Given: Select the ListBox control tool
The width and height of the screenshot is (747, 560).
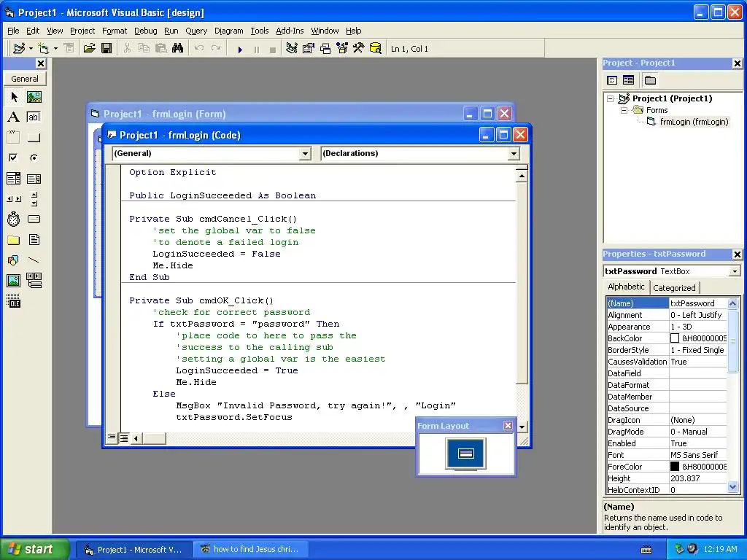Looking at the screenshot, I should coord(34,179).
